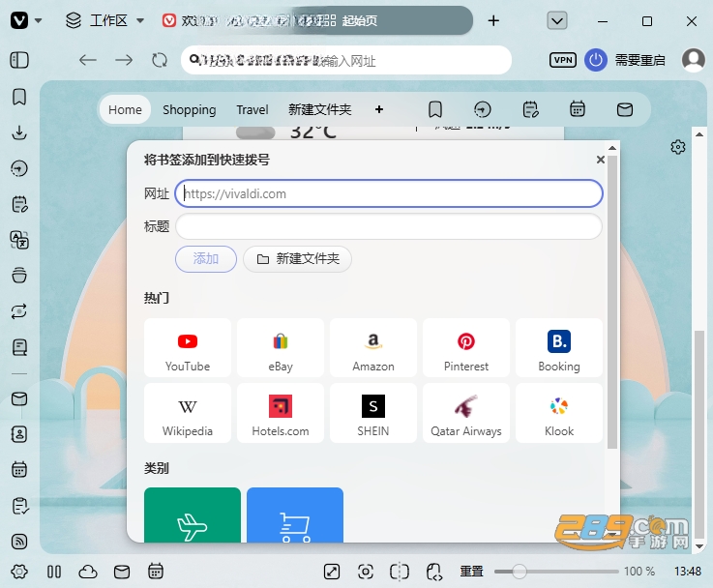
Task: Open Calendar from start page bar
Action: point(578,109)
